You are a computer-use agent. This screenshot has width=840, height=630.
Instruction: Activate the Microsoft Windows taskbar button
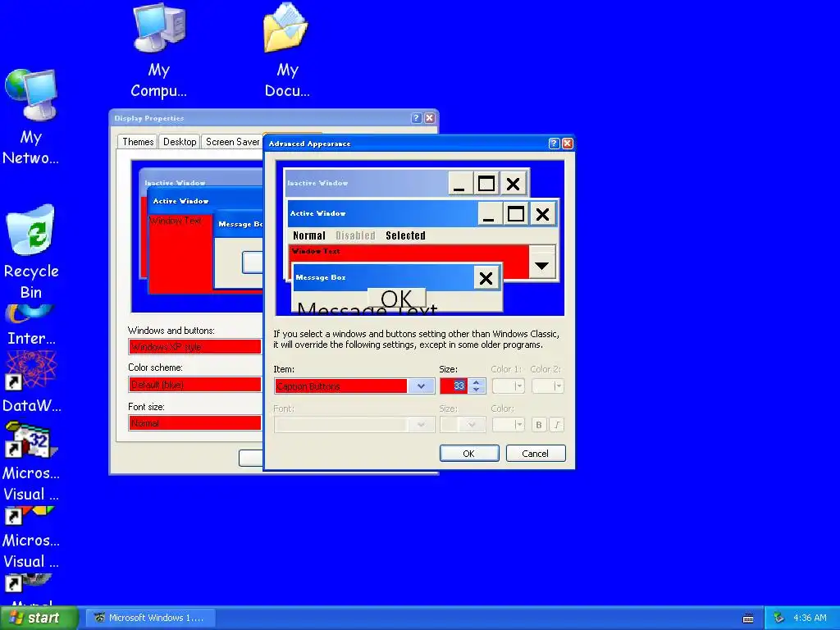152,618
